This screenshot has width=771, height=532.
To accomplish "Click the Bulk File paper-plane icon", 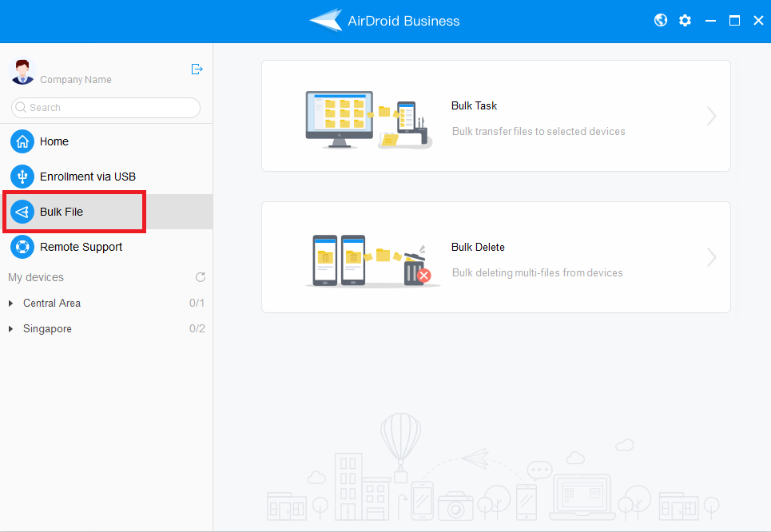I will click(x=22, y=212).
